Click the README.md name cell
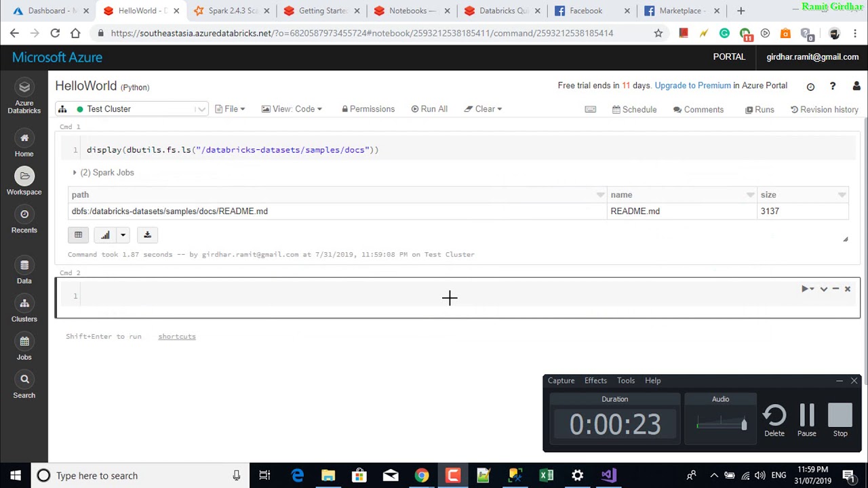Image resolution: width=868 pixels, height=488 pixels. coord(682,211)
